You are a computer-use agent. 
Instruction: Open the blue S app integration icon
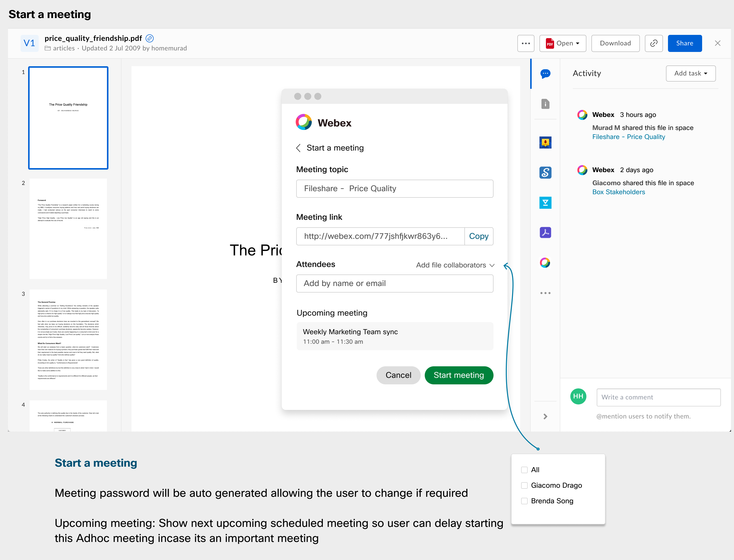(545, 172)
